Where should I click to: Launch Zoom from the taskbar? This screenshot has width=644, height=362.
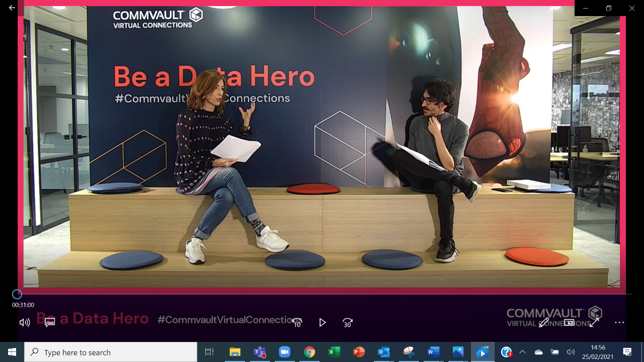click(x=285, y=352)
